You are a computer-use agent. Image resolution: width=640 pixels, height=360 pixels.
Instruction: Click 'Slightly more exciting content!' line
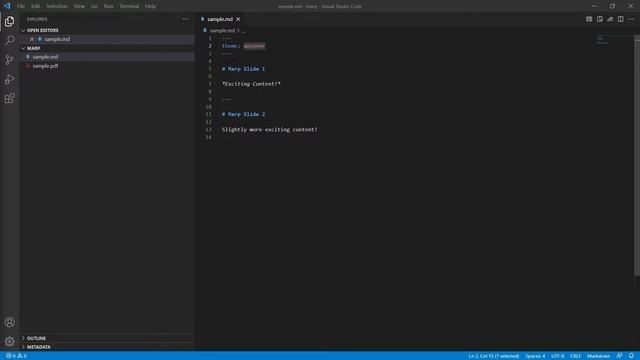point(269,129)
